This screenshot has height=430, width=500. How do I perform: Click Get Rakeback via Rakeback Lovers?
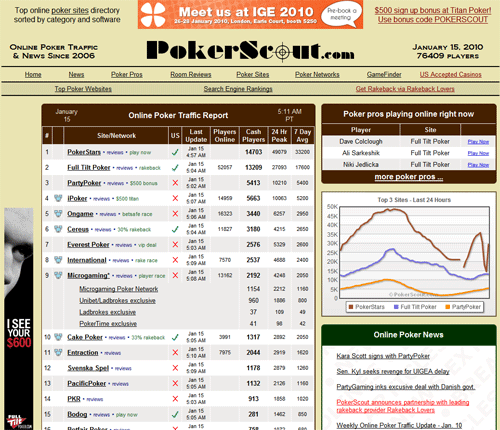click(405, 89)
